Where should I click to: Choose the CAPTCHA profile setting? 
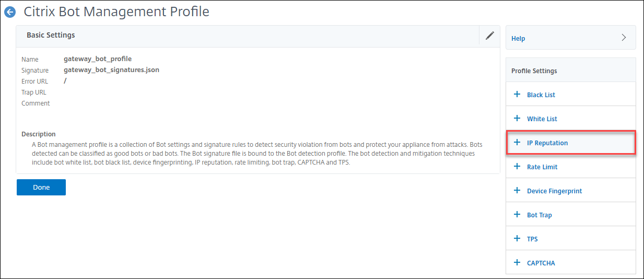541,263
